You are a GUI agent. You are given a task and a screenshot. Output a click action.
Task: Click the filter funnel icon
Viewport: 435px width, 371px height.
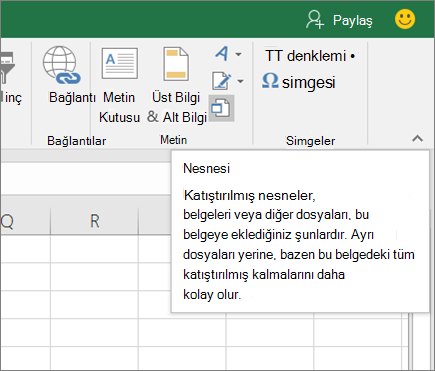(7, 67)
